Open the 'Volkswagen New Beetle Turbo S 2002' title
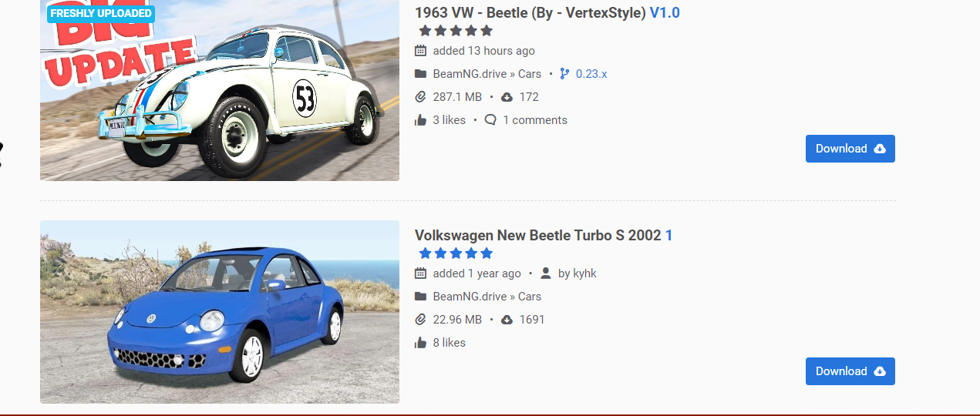 pos(537,236)
